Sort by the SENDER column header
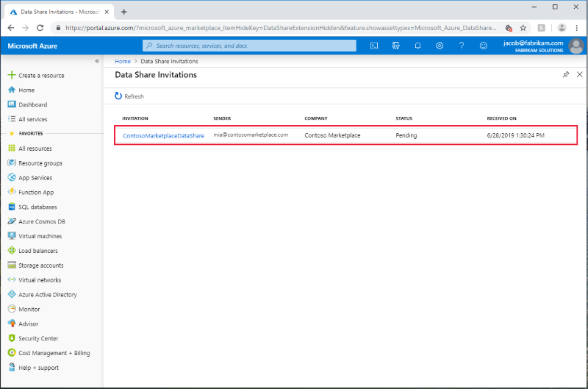Image resolution: width=588 pixels, height=389 pixels. (222, 118)
